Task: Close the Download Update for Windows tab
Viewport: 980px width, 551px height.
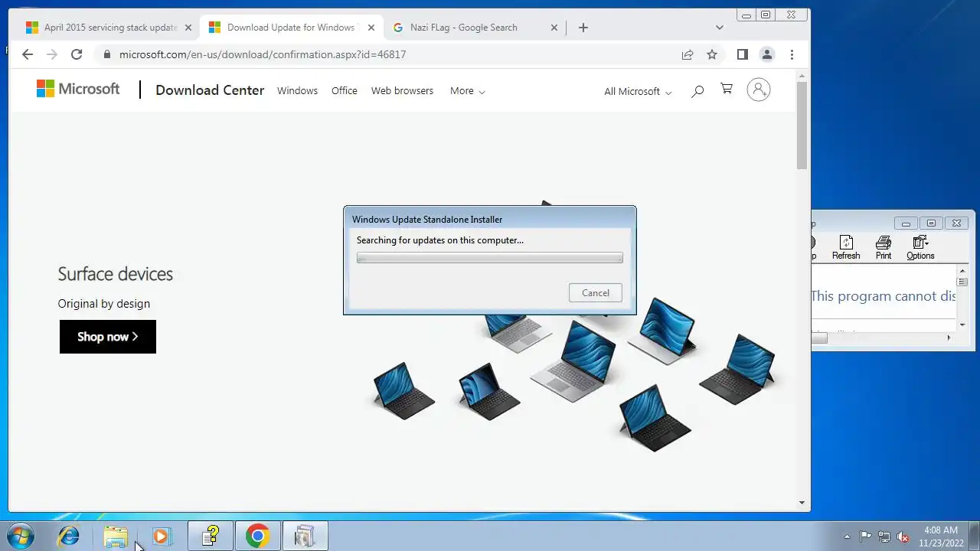Action: 371,28
